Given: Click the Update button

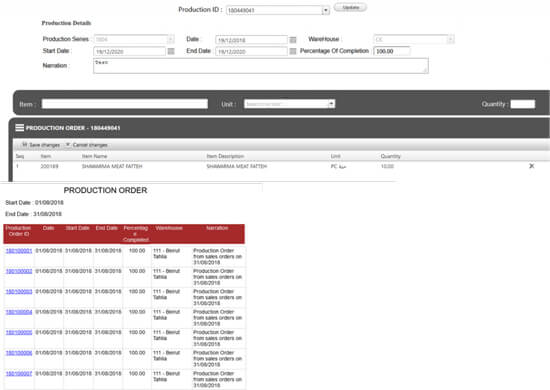Looking at the screenshot, I should click(350, 7).
